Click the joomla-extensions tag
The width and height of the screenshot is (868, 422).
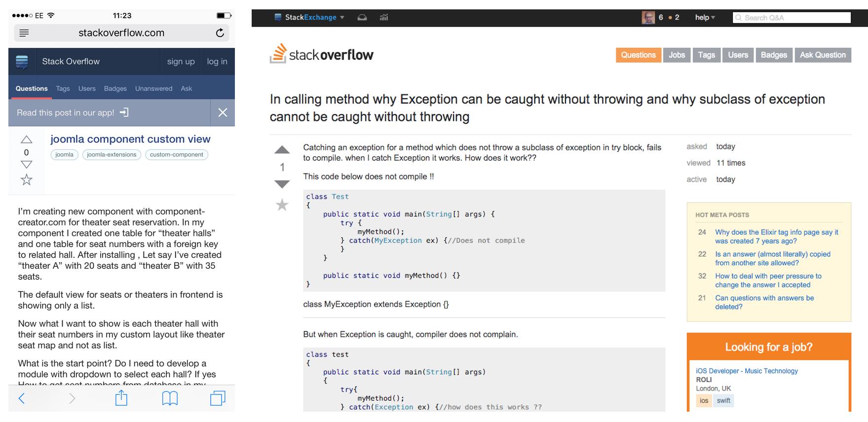pos(112,155)
